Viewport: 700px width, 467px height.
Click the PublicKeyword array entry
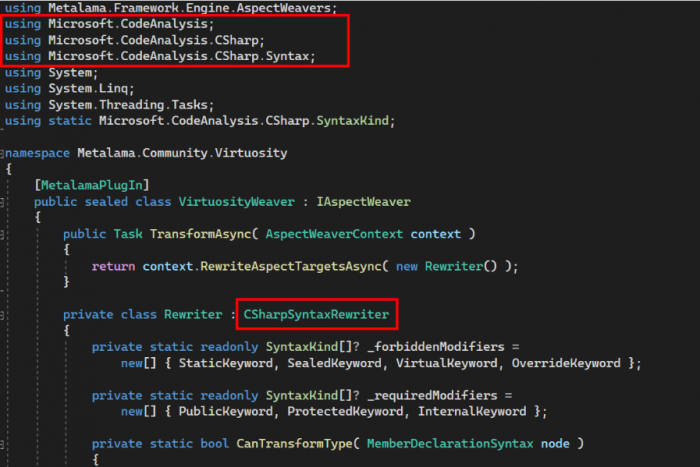[225, 411]
